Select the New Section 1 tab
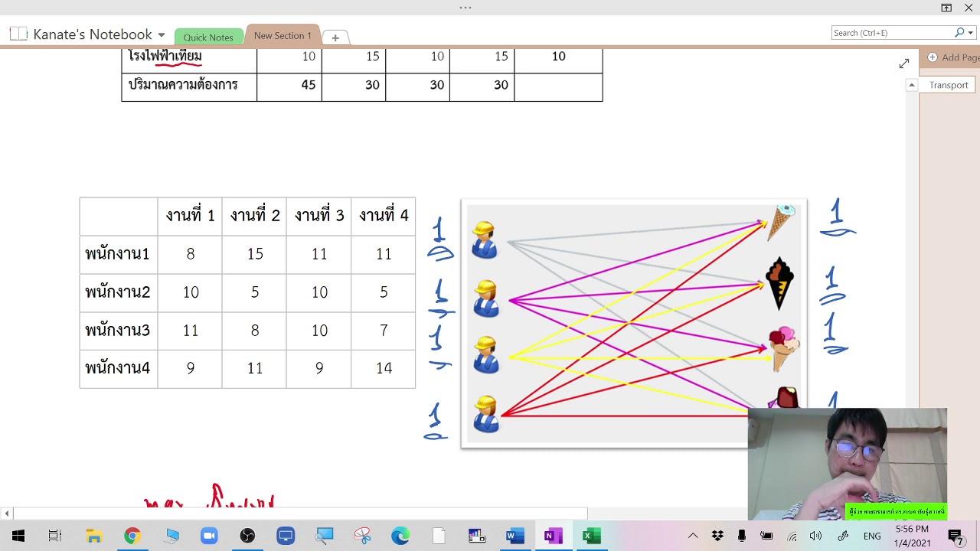Screen dimensions: 980x551 pos(283,35)
